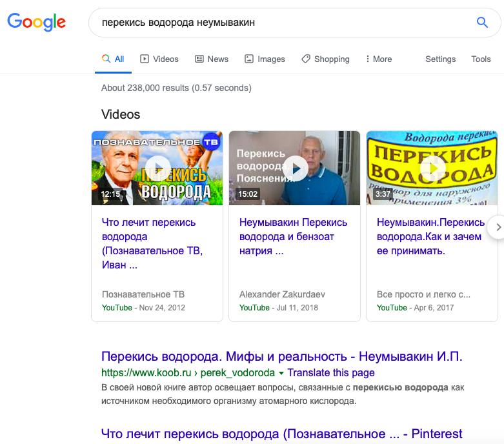Open the Pinterest result link
Screen dimensions: 504x444
(282, 434)
